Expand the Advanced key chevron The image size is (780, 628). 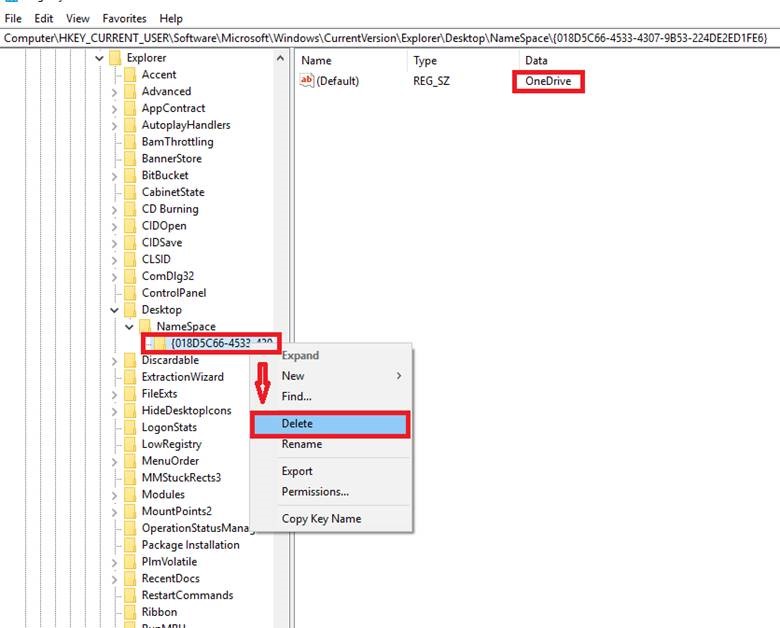click(114, 92)
